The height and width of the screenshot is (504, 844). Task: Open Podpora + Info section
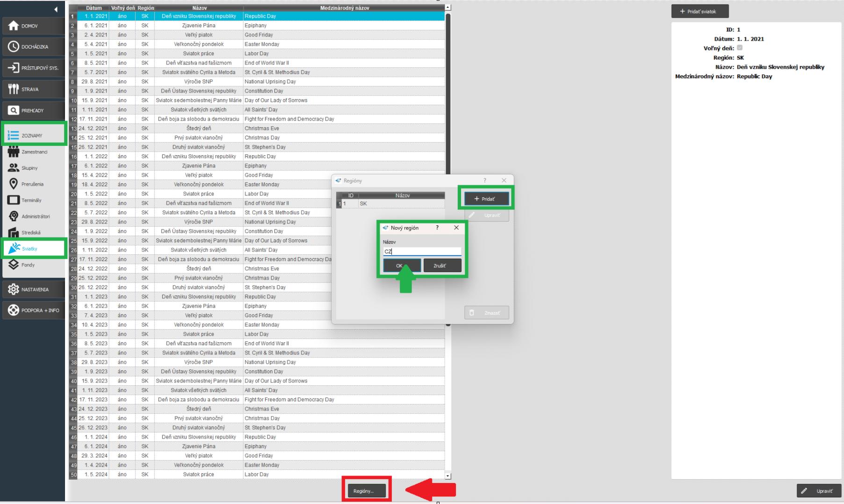click(x=33, y=310)
